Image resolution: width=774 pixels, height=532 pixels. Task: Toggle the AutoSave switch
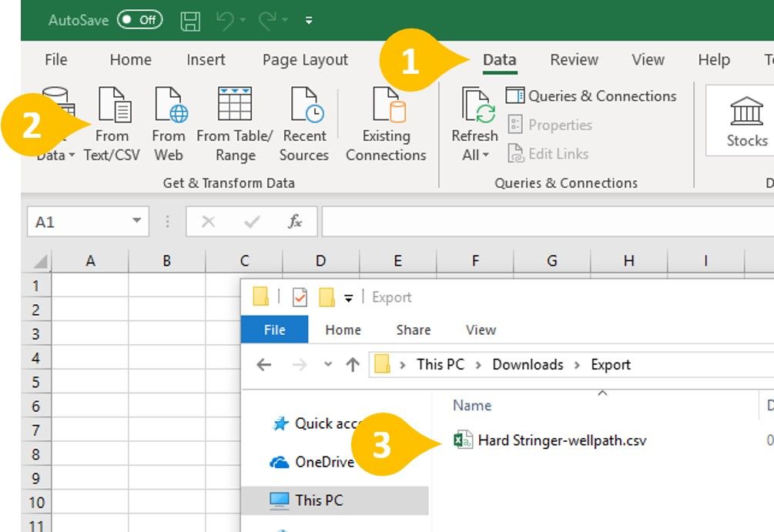tap(139, 21)
